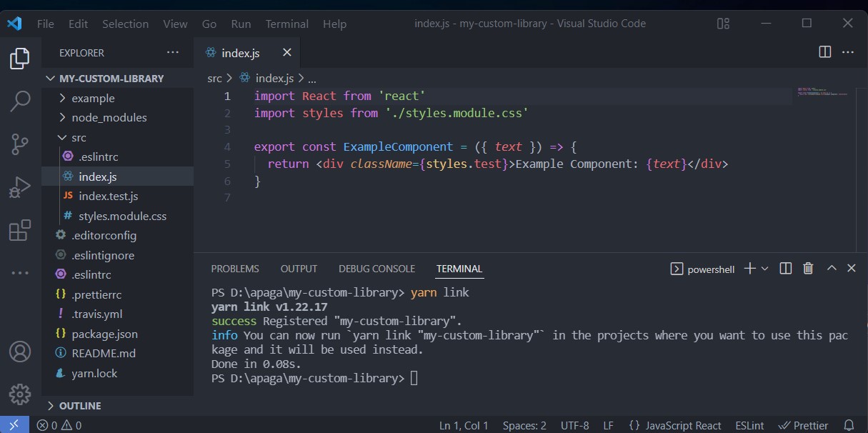Open README.md file

tap(117, 353)
